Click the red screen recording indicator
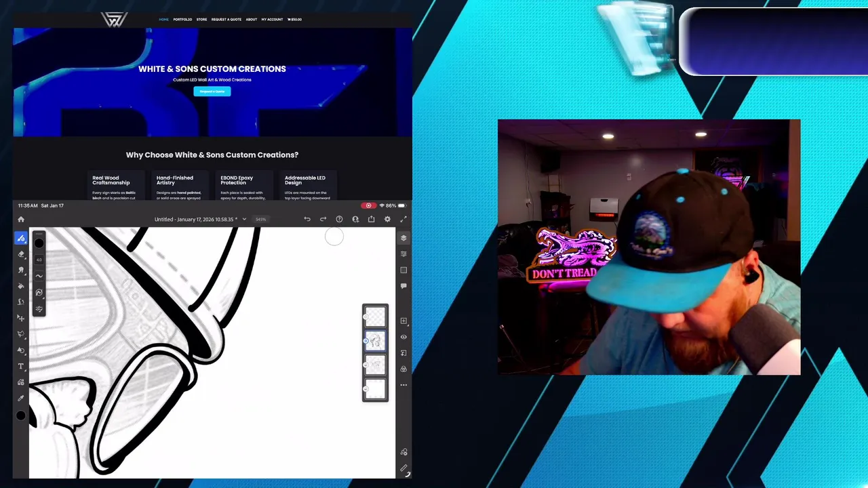 368,205
